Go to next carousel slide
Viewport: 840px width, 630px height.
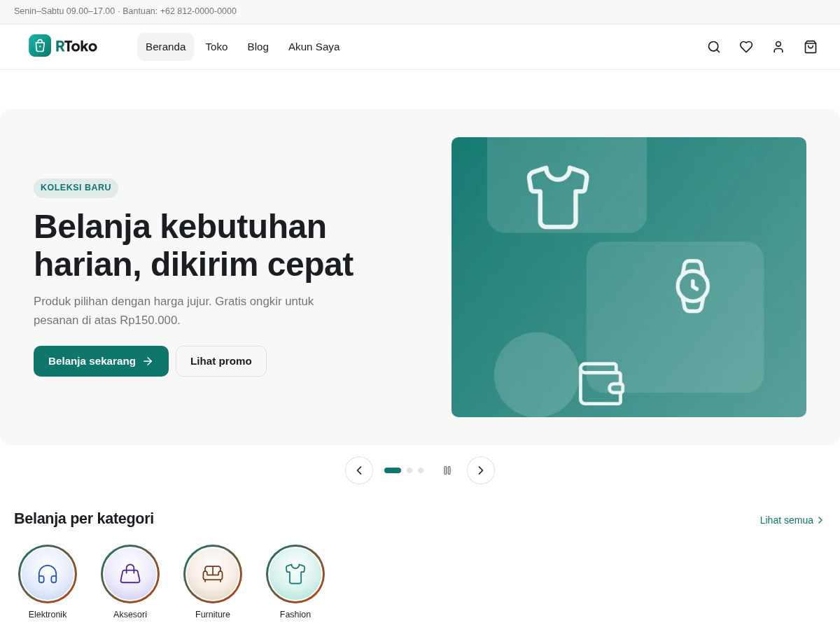click(481, 470)
